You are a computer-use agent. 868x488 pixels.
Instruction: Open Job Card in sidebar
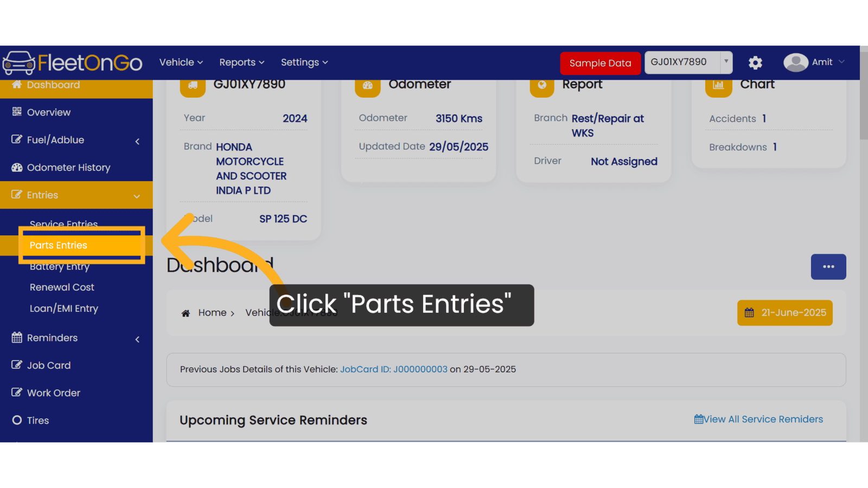[x=76, y=365]
